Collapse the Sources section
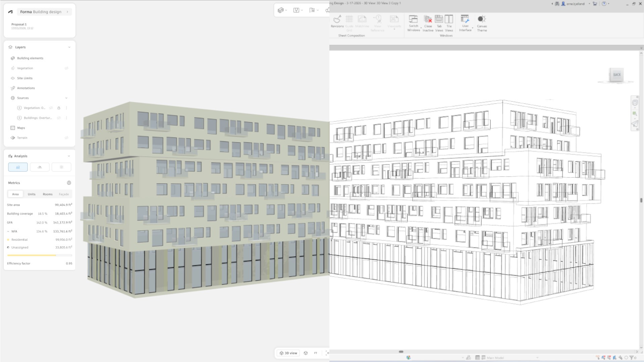 (x=67, y=98)
